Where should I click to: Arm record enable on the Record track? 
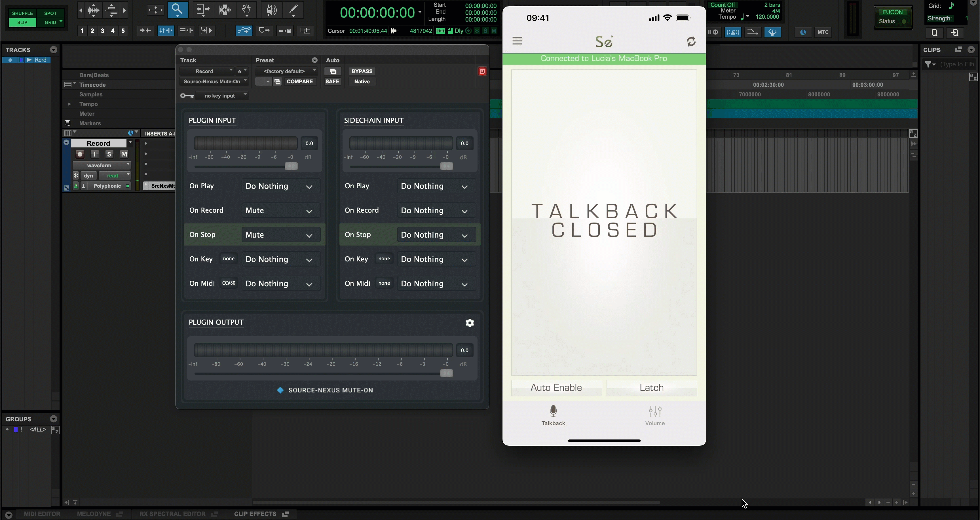pyautogui.click(x=79, y=154)
